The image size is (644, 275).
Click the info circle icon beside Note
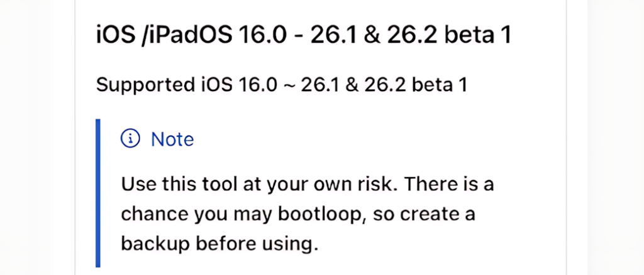[130, 139]
